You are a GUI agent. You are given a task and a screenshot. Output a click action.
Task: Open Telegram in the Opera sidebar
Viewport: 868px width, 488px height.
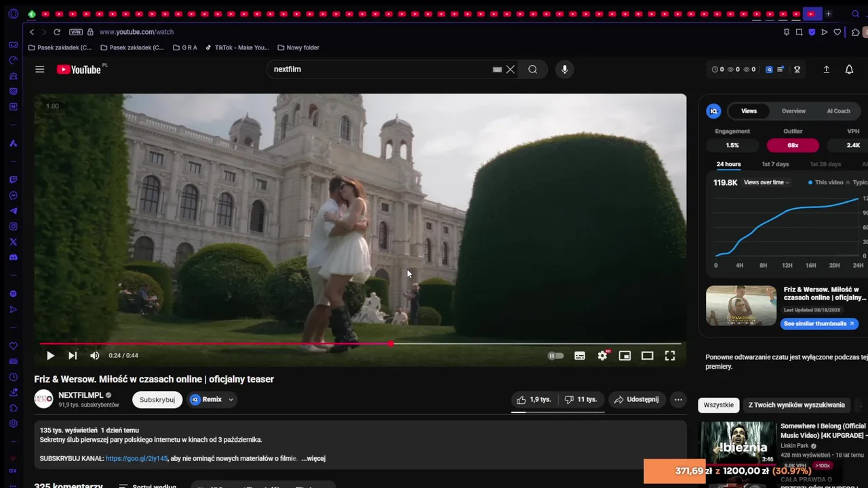(x=13, y=211)
